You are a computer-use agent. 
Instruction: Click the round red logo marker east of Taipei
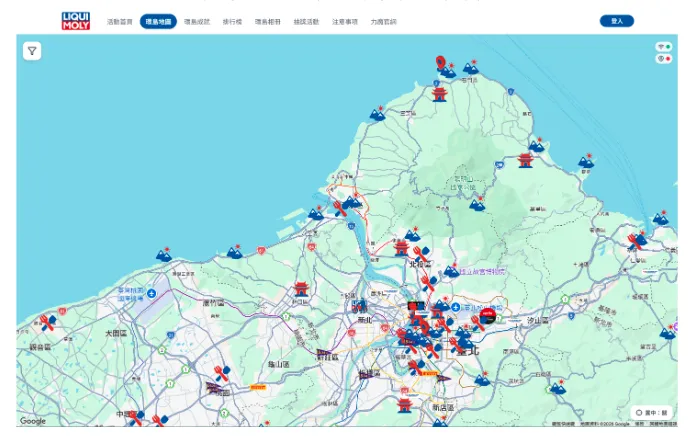[x=487, y=316]
